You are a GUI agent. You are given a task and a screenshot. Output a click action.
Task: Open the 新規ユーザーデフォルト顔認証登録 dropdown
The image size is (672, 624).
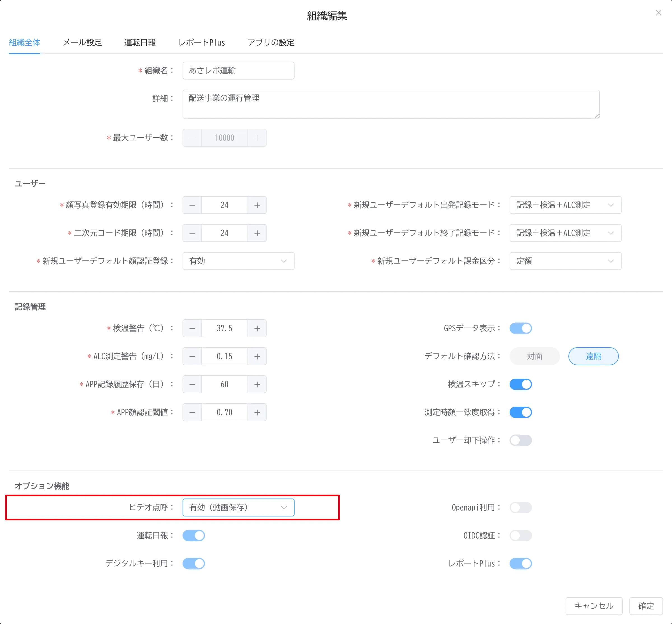coord(238,261)
